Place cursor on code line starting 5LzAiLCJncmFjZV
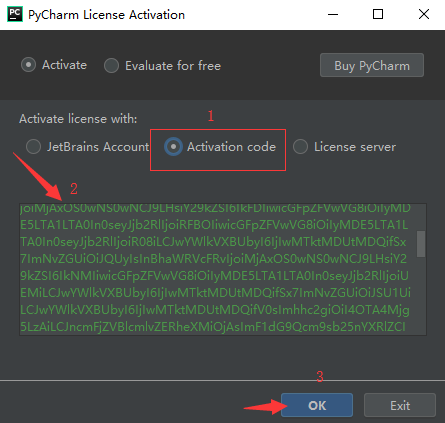Viewport: 445px width, 423px height. coord(213,327)
